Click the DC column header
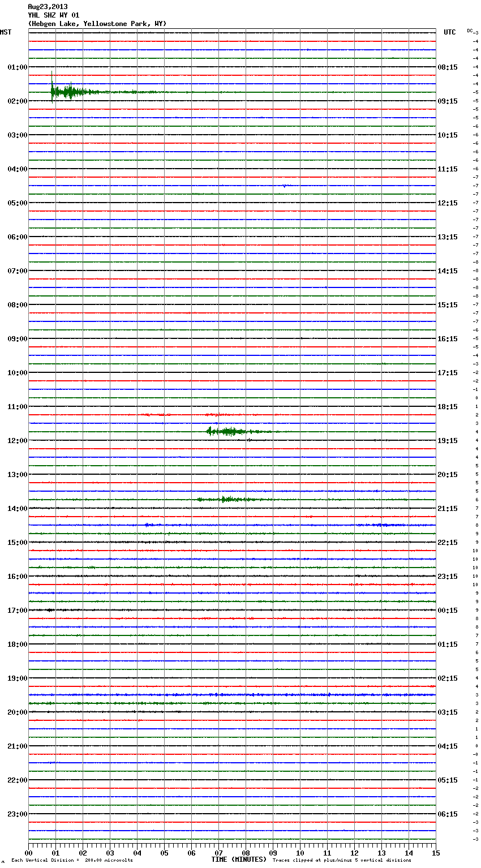The width and height of the screenshot is (481, 868). [x=470, y=31]
